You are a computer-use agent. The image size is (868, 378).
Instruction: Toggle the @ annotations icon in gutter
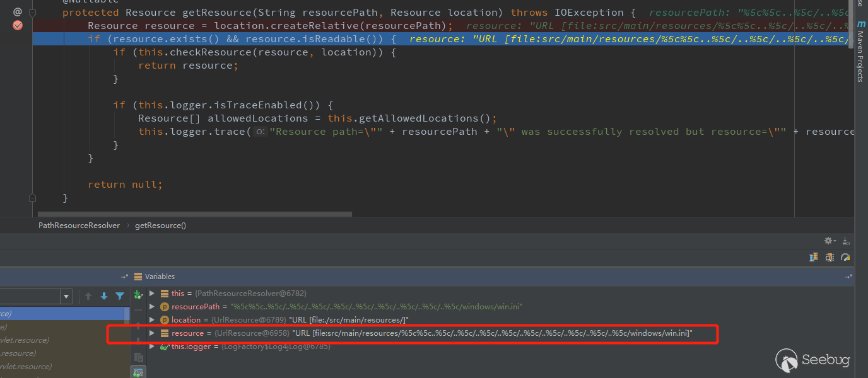tap(16, 11)
